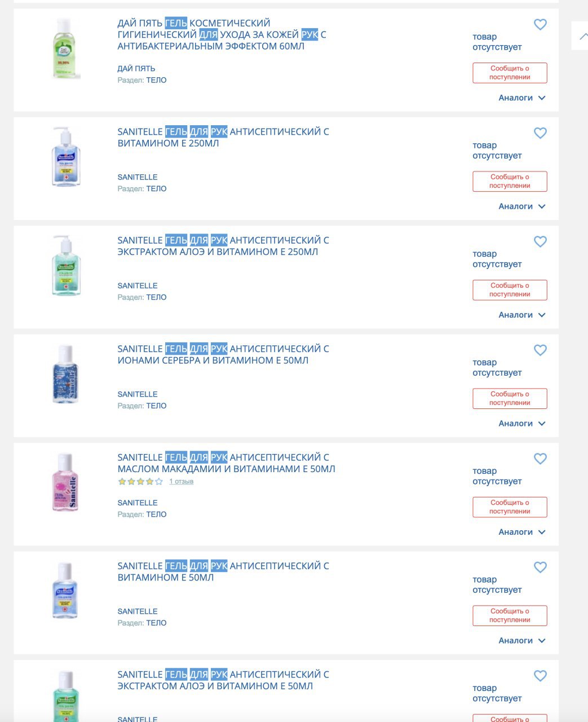
Task: Click scroll-to-top arrow button
Action: click(x=583, y=36)
